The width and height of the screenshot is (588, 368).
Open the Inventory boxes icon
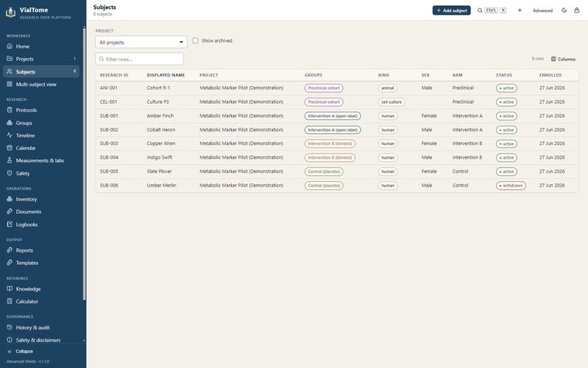10,199
